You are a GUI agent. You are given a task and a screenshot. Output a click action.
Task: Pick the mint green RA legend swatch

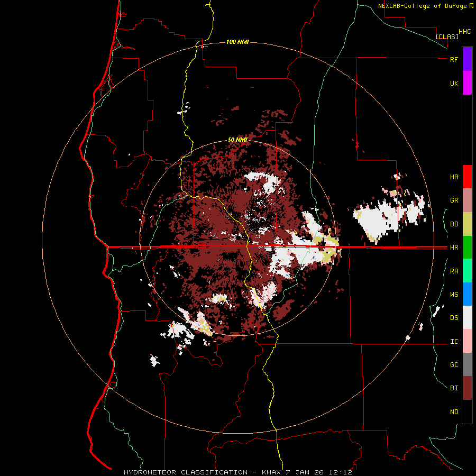pyautogui.click(x=467, y=271)
